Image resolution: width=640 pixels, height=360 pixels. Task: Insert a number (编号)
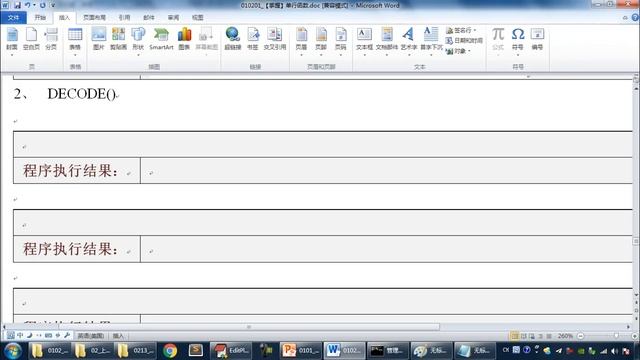coord(538,39)
